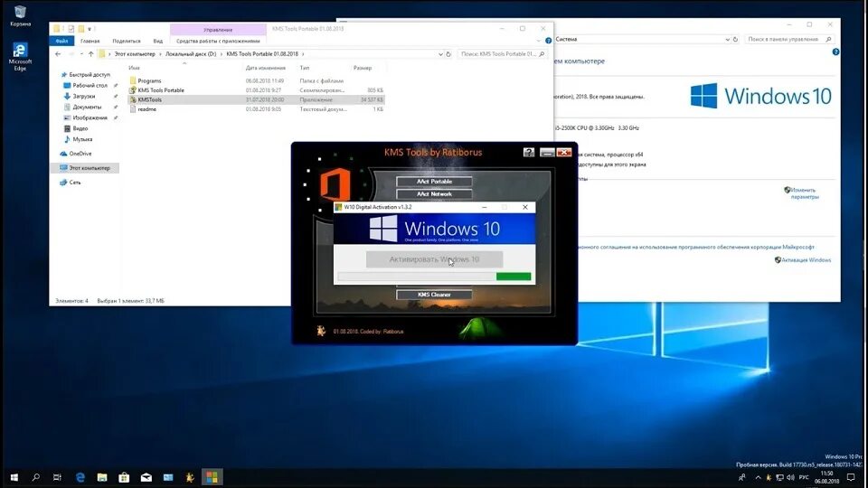Click the AAct Network button

434,194
